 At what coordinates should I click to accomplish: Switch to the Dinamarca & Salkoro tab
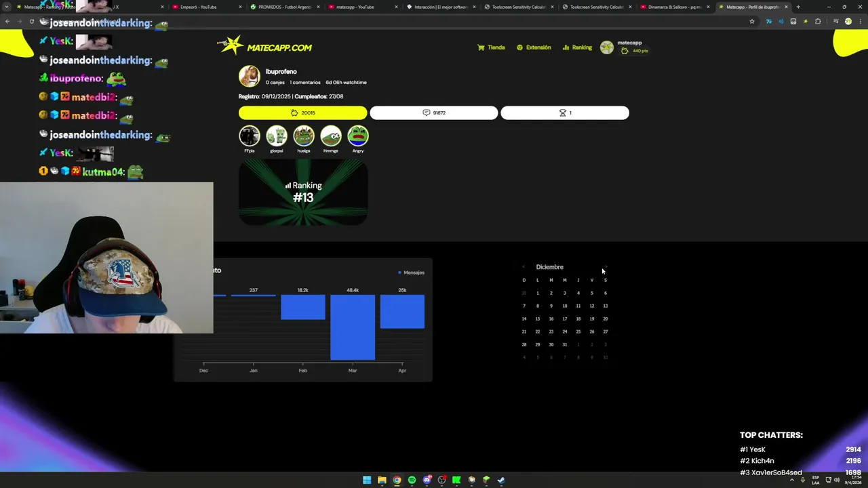click(x=674, y=7)
